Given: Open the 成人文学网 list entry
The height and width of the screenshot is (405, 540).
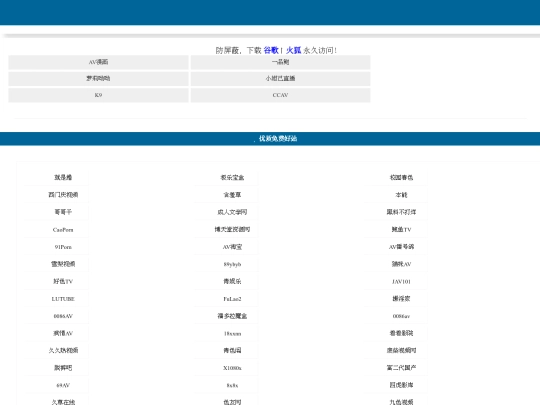Looking at the screenshot, I should click(x=232, y=212).
